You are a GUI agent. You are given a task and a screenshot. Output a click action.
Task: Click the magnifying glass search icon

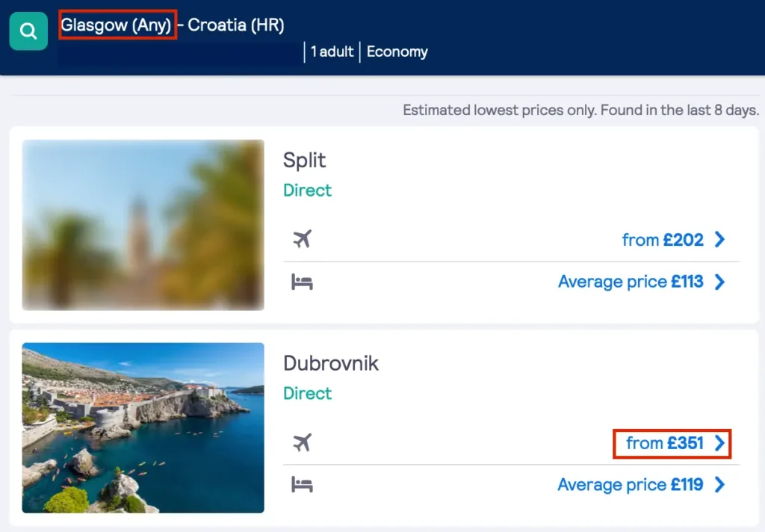[29, 31]
